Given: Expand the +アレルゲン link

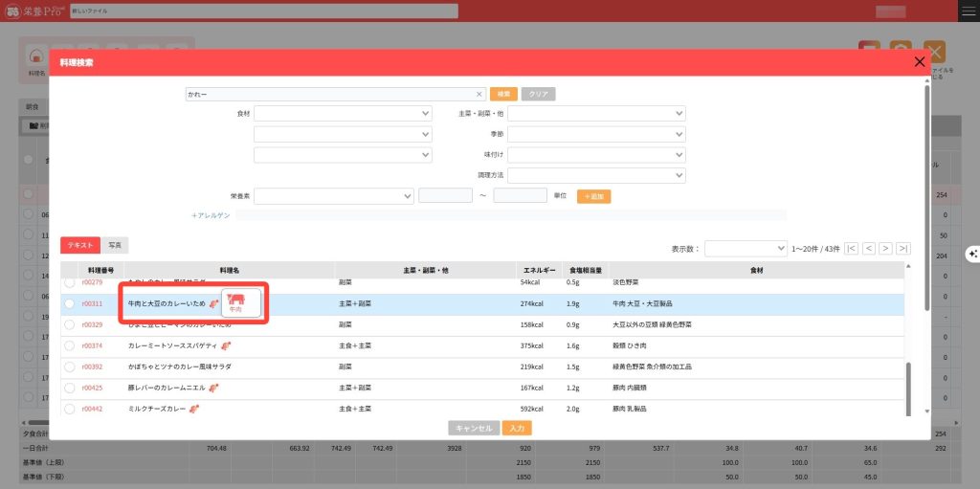Looking at the screenshot, I should (212, 215).
